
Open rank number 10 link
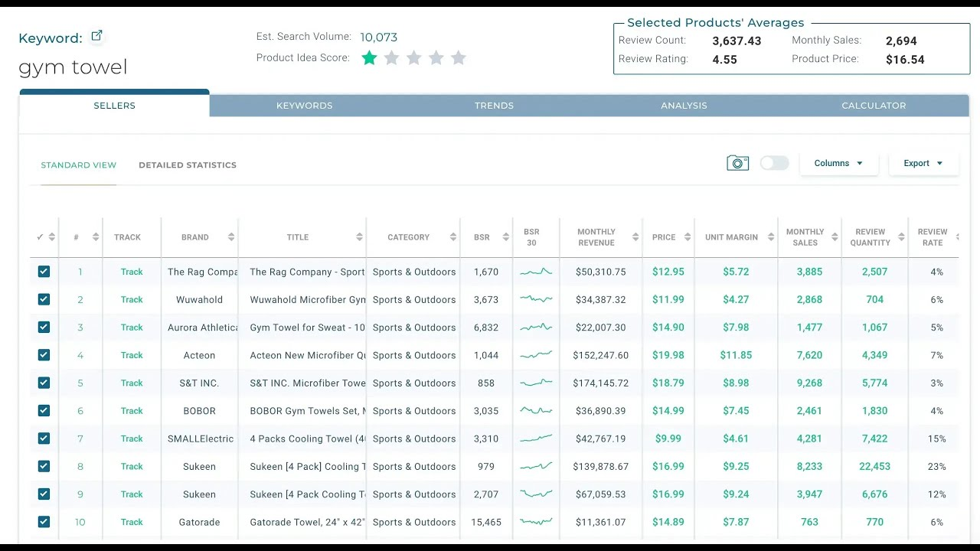pyautogui.click(x=80, y=522)
